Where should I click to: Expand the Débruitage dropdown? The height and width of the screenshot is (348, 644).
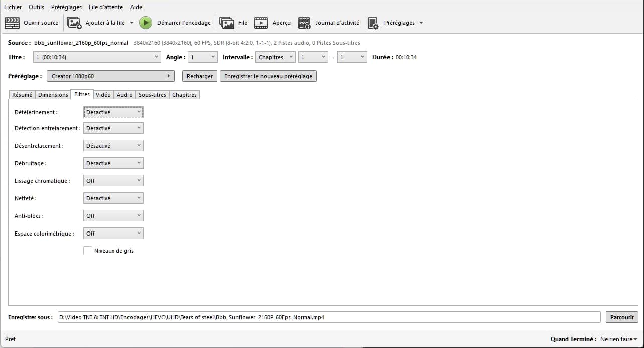(113, 163)
